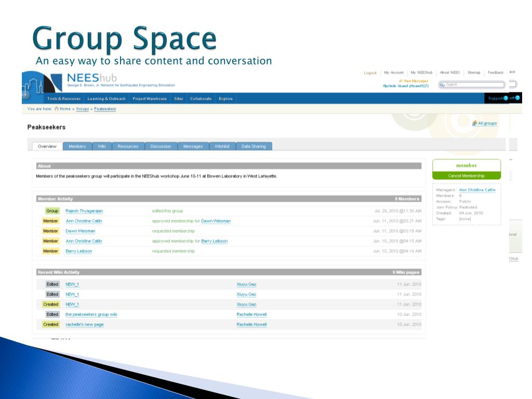
Task: Select the Overview tab
Action: click(47, 146)
